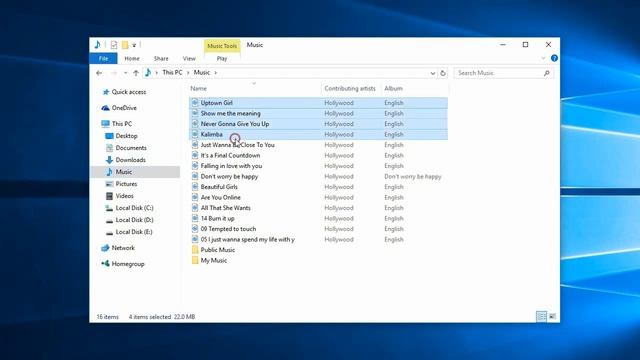
Task: Switch to Large icons view in status bar
Action: pos(552,316)
